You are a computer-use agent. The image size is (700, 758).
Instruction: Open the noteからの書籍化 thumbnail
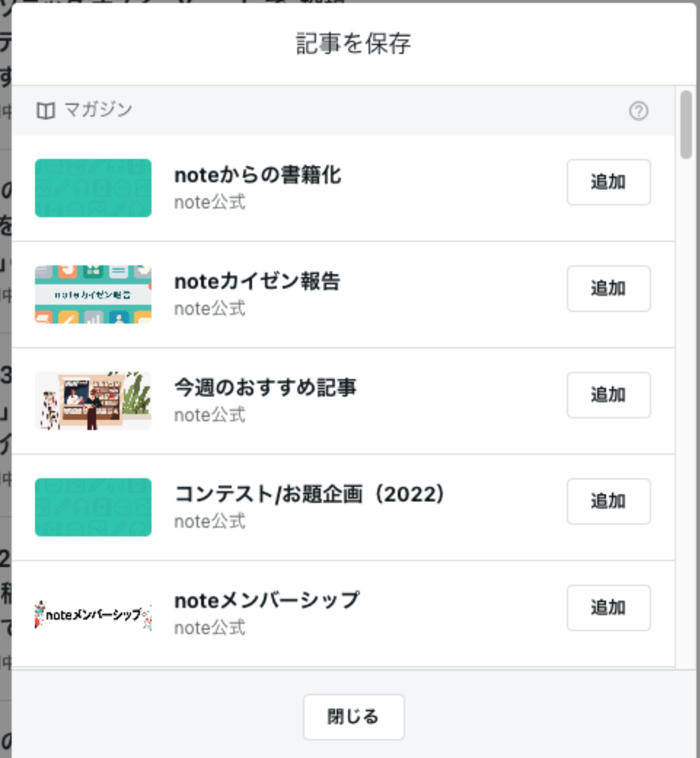tap(93, 188)
